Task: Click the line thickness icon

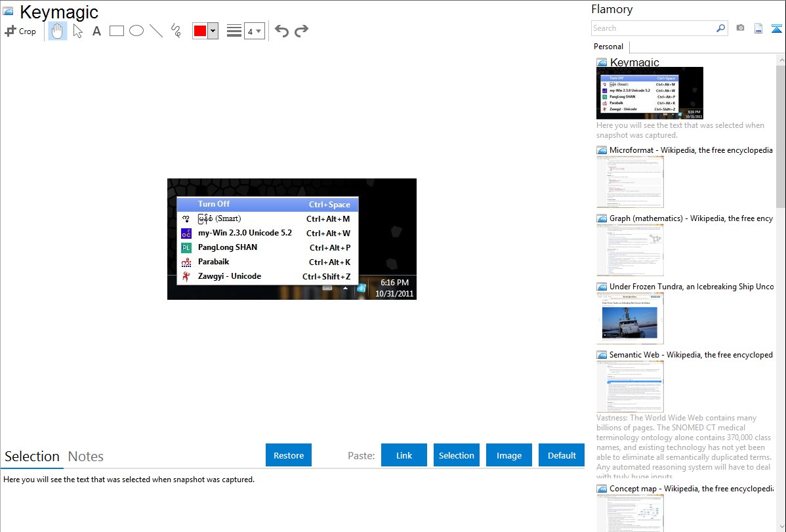Action: (x=234, y=31)
